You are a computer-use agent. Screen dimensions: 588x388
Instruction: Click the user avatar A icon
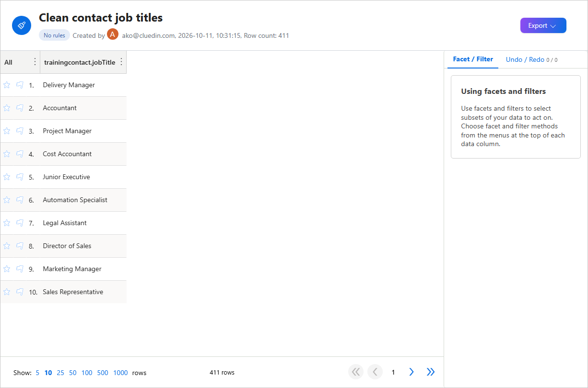[113, 34]
